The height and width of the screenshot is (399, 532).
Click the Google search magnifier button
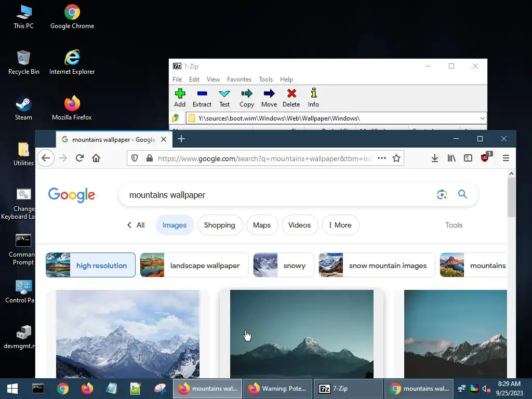coord(462,194)
